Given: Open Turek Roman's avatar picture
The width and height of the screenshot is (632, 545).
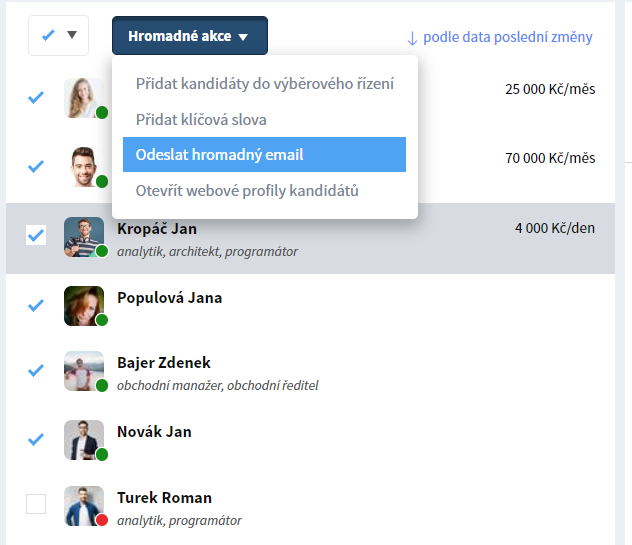Looking at the screenshot, I should 84,506.
